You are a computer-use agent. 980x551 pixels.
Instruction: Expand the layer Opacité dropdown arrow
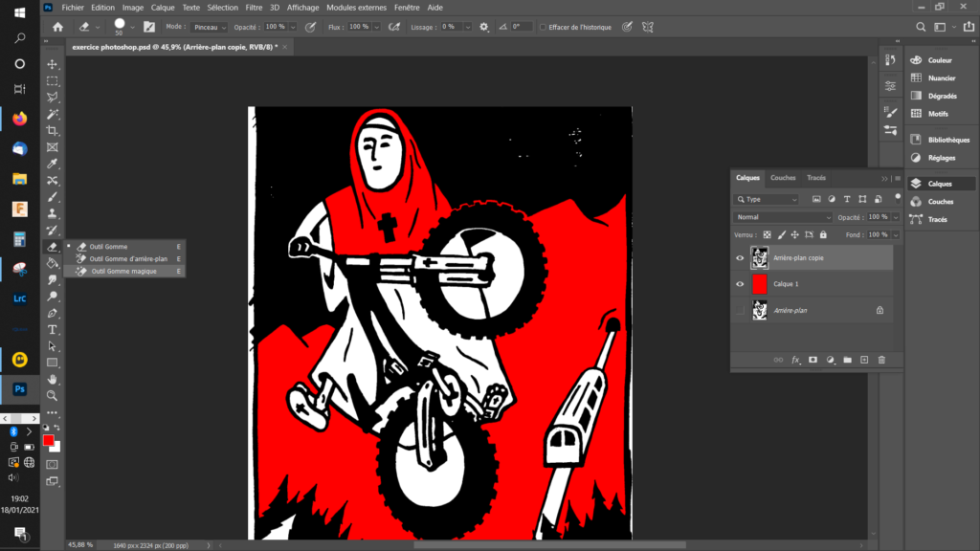pos(896,217)
